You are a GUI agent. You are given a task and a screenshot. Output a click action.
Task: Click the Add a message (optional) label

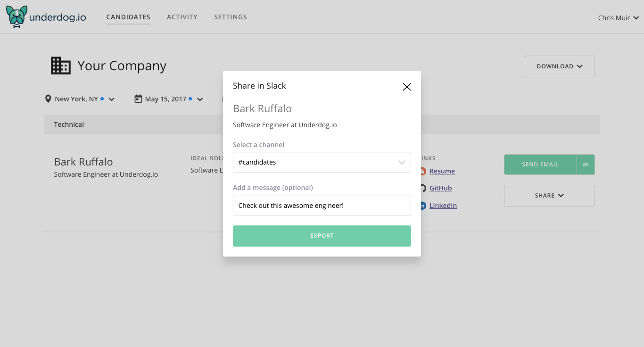tap(273, 188)
